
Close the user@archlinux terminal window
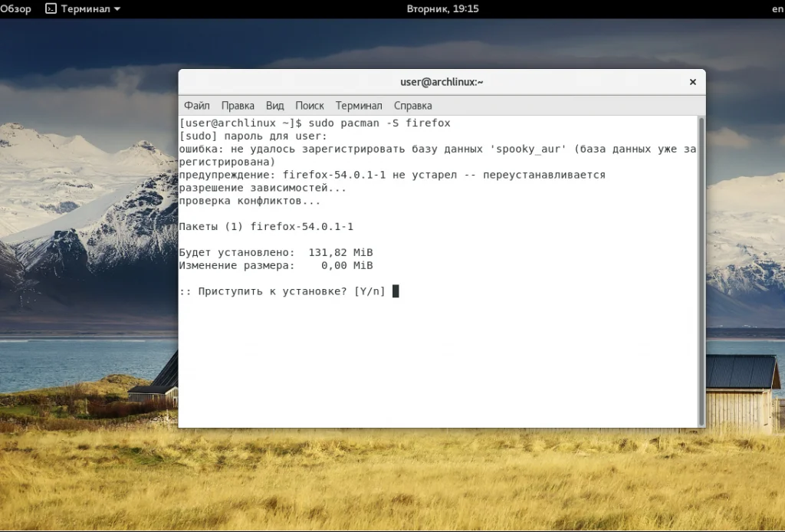[x=692, y=82]
